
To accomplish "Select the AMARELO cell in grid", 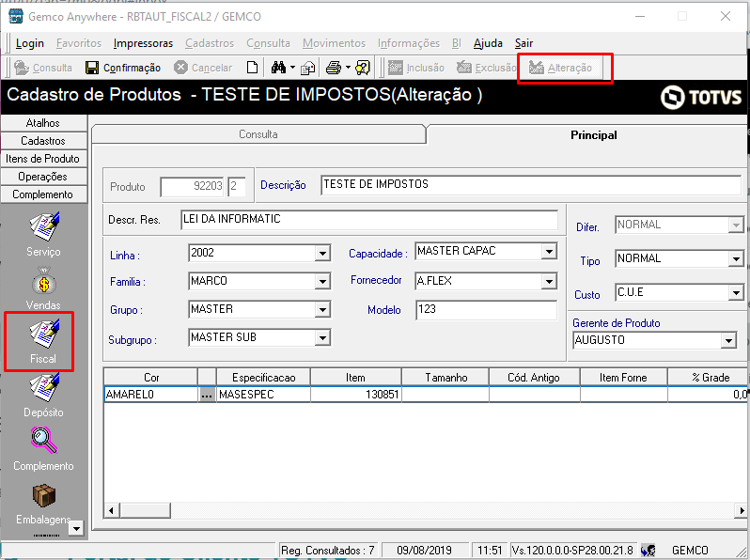I will pos(151,395).
